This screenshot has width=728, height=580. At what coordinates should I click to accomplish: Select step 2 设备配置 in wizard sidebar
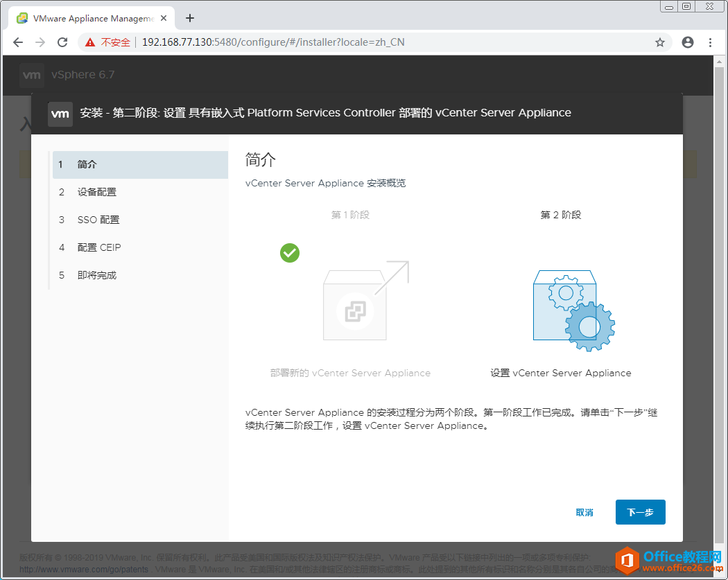coord(140,192)
